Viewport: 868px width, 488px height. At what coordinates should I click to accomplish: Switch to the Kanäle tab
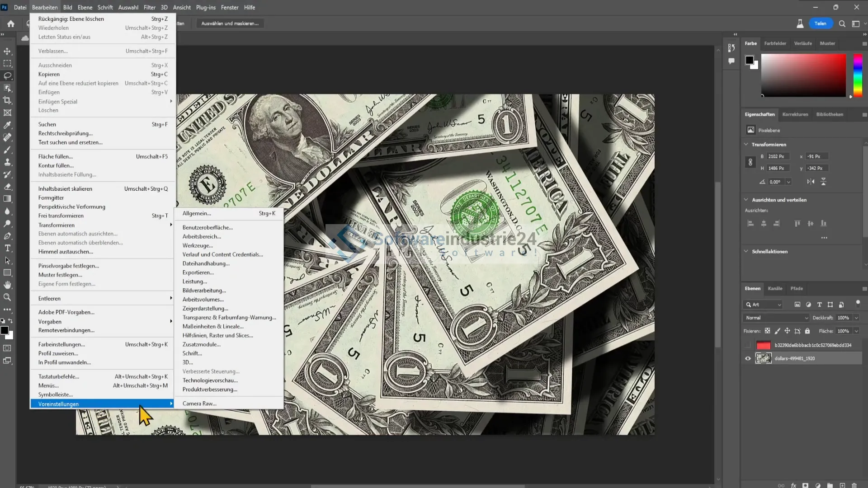pyautogui.click(x=775, y=288)
